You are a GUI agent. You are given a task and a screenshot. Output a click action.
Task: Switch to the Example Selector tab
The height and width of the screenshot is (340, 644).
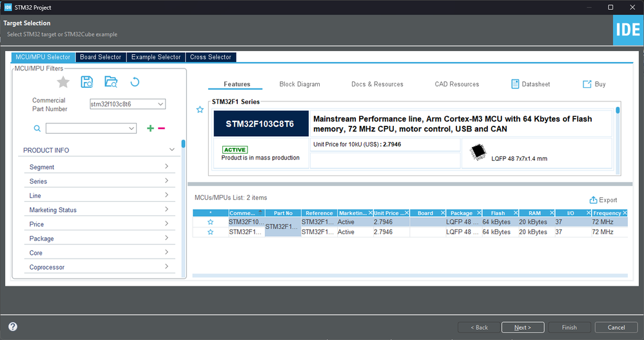pyautogui.click(x=156, y=57)
